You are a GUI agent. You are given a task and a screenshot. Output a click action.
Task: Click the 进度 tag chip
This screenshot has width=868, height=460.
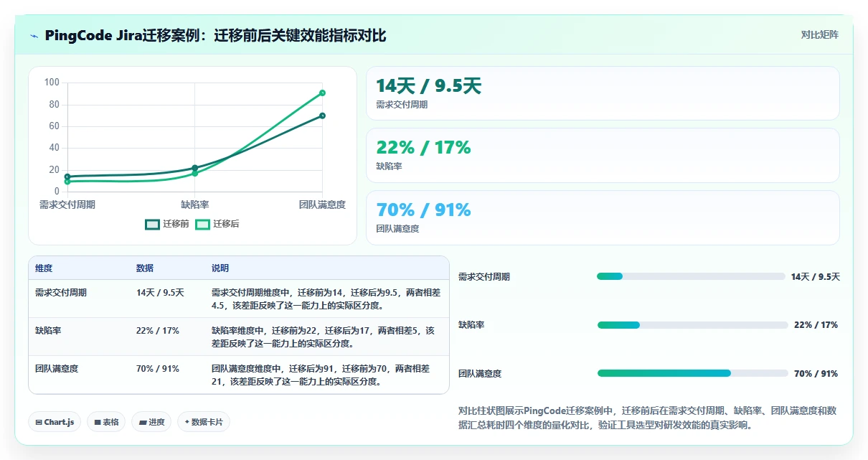(x=151, y=422)
